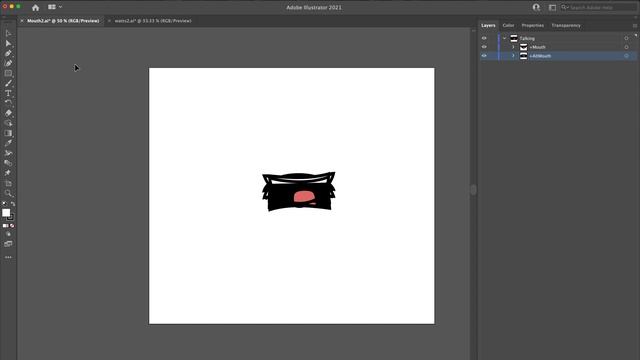This screenshot has height=360, width=640.
Task: Select the Zoom magnifier tool
Action: pyautogui.click(x=8, y=193)
